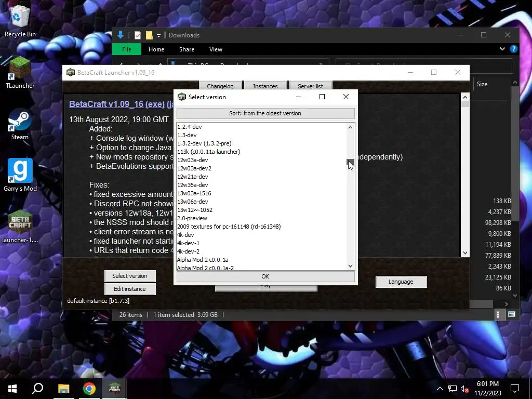
Task: Click muted volume tray icon
Action: point(464,389)
